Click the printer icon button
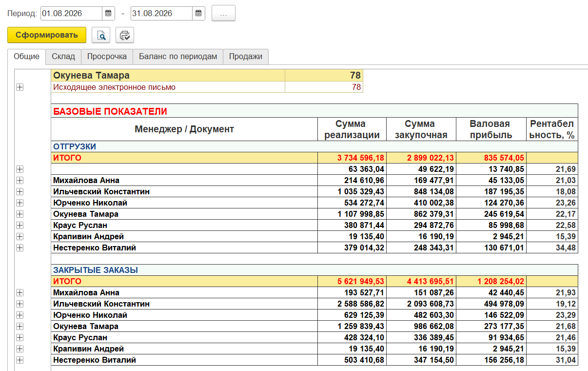This screenshot has height=371, width=588. (125, 35)
